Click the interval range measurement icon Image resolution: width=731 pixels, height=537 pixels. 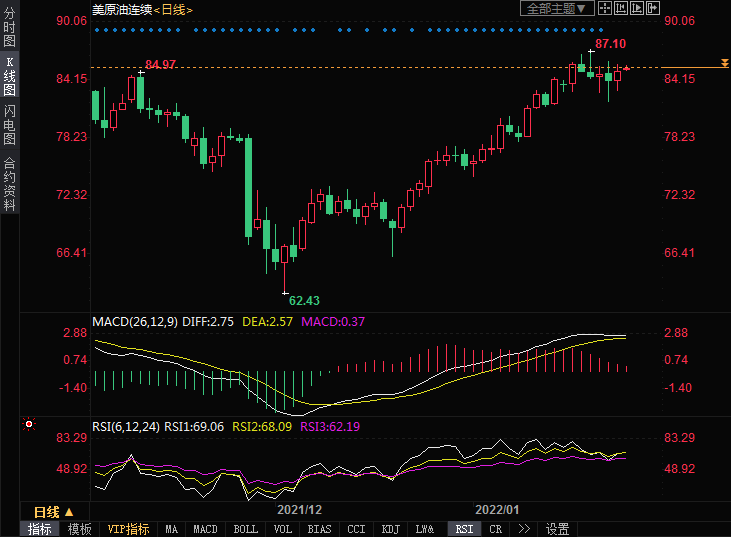tap(621, 8)
